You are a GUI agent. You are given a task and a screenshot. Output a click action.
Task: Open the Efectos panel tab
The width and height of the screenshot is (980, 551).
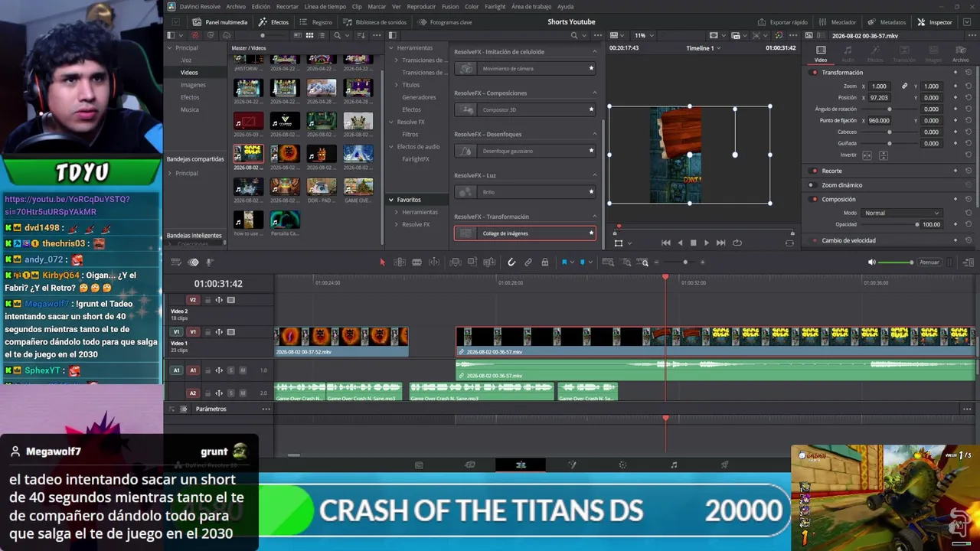tap(273, 22)
